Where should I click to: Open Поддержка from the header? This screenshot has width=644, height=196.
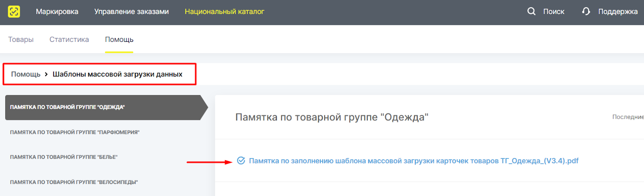618,12
